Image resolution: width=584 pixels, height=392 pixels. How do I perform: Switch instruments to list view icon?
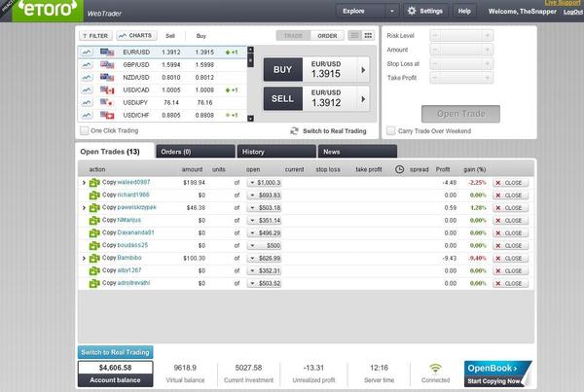[354, 35]
